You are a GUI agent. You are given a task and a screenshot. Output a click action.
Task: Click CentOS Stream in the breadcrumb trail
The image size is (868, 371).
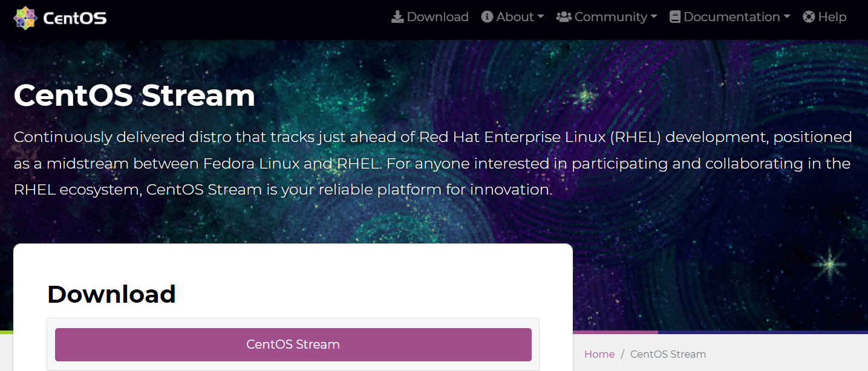(668, 354)
